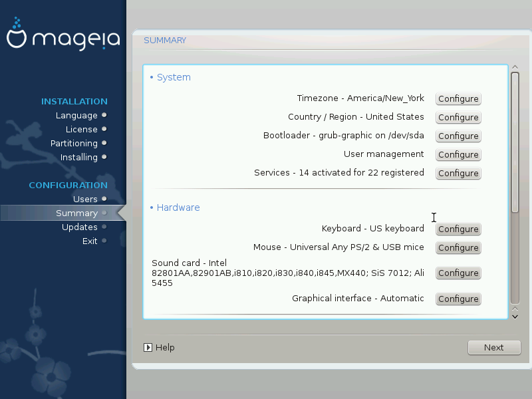The height and width of the screenshot is (399, 532).
Task: Click the bullet beside the Partitioning step
Action: coord(104,144)
